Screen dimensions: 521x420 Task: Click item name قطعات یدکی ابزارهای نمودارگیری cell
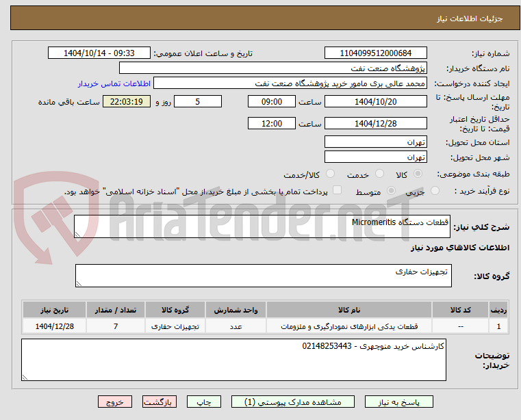pyautogui.click(x=349, y=326)
